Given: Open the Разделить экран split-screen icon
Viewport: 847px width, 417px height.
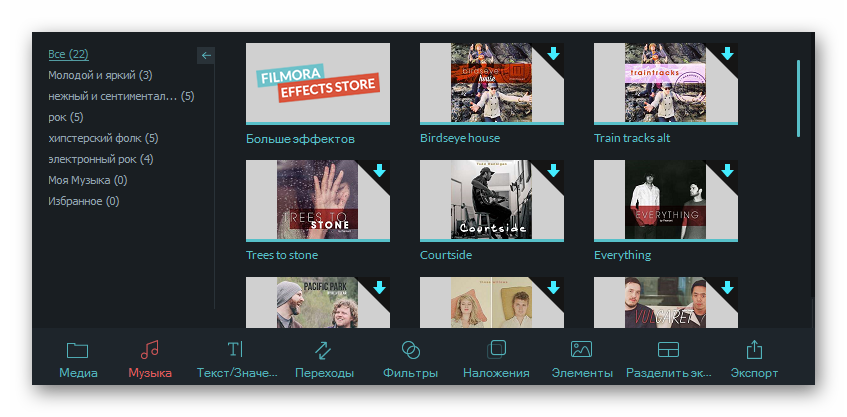Looking at the screenshot, I should [x=668, y=350].
